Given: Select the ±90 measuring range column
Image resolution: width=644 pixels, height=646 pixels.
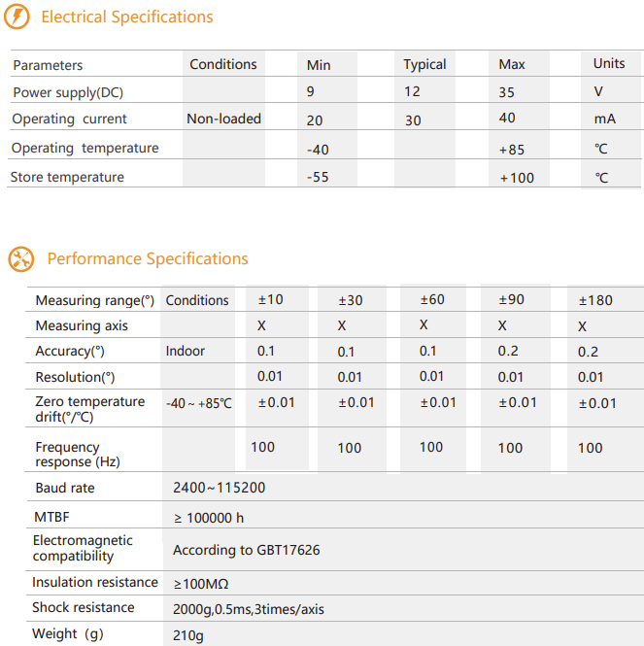Looking at the screenshot, I should (x=511, y=299).
